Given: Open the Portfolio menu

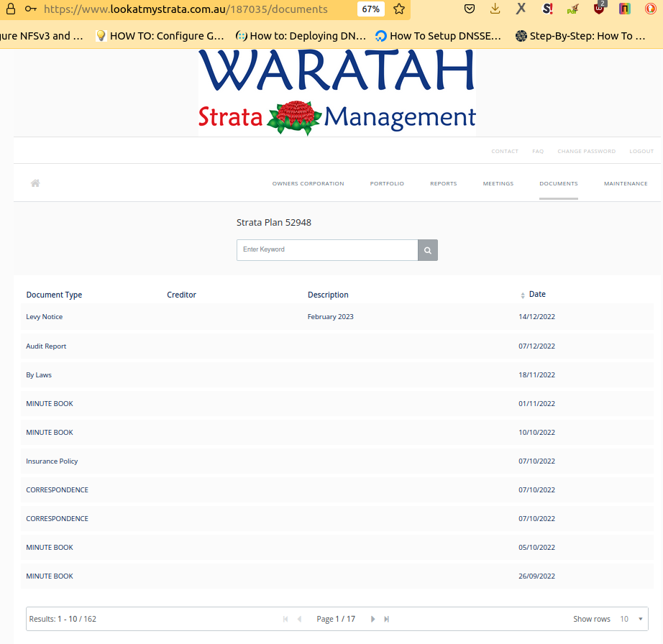Looking at the screenshot, I should [x=387, y=183].
